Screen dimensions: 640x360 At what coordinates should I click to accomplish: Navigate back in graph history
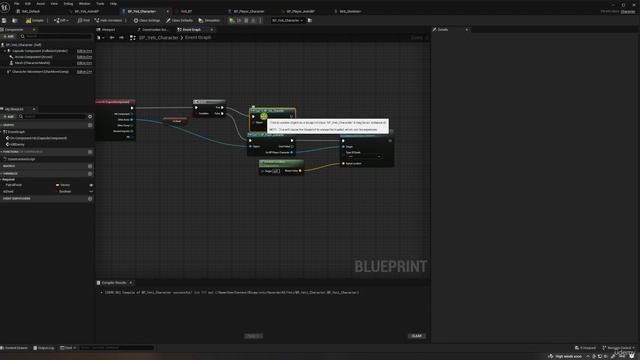[112, 38]
